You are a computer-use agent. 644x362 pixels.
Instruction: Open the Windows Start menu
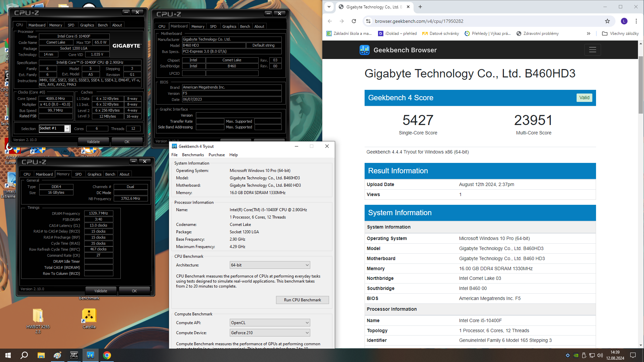pyautogui.click(x=8, y=355)
